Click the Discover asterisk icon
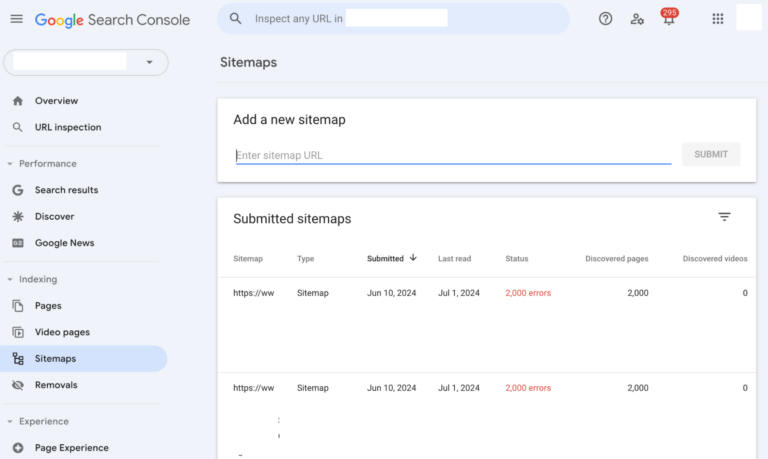This screenshot has width=768, height=459. tap(18, 217)
